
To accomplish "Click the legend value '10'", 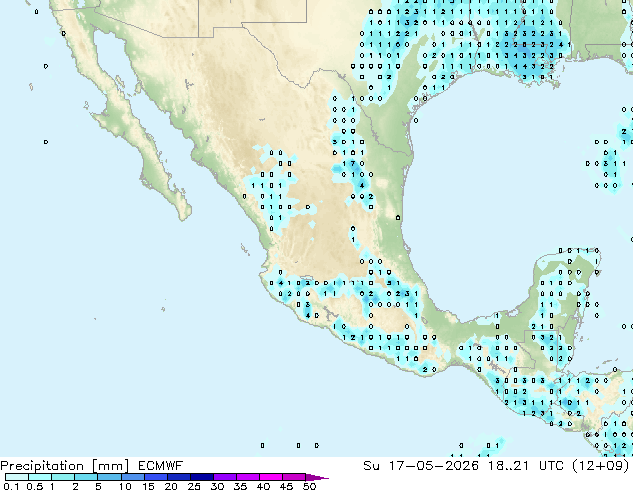I will (125, 486).
